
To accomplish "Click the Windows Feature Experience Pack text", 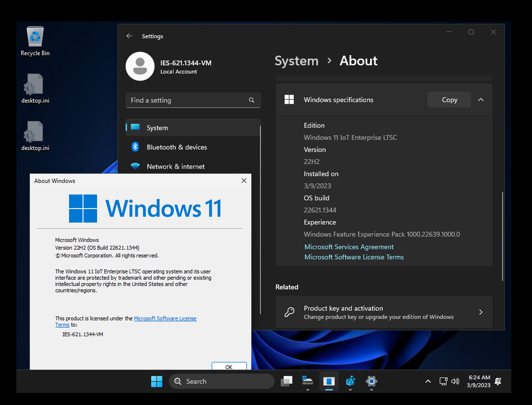I will point(382,234).
